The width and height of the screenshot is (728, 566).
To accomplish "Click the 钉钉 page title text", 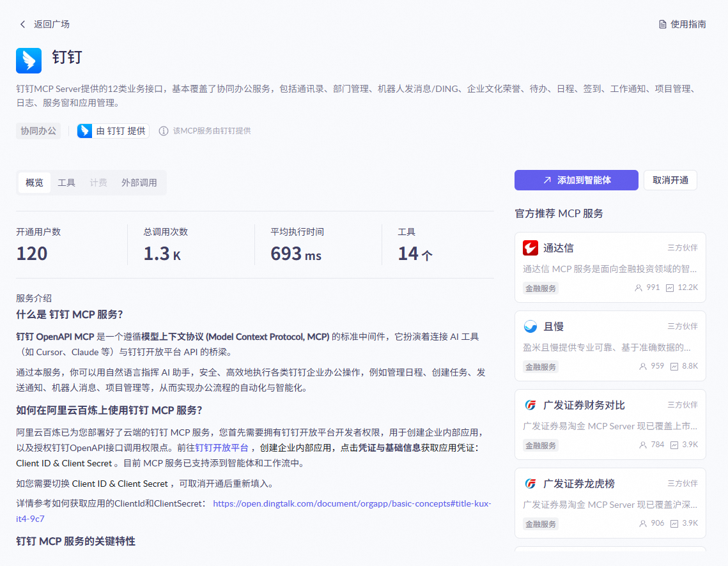I will [x=67, y=57].
